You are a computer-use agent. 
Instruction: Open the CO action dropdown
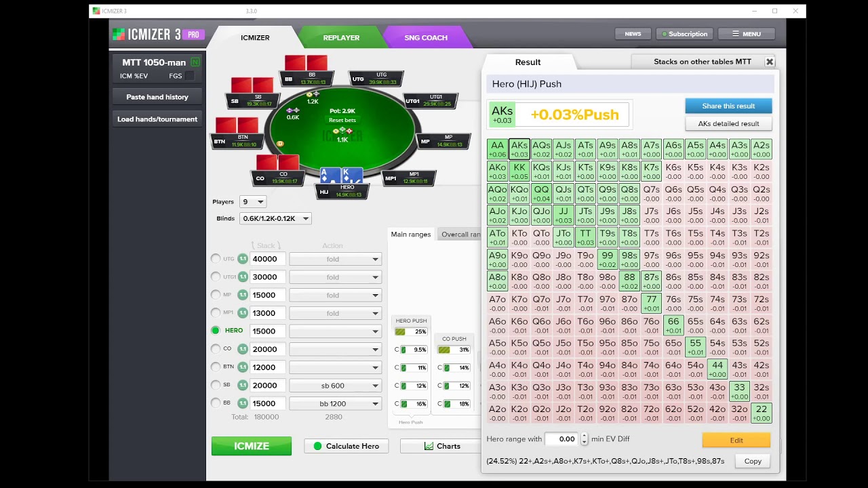click(335, 349)
